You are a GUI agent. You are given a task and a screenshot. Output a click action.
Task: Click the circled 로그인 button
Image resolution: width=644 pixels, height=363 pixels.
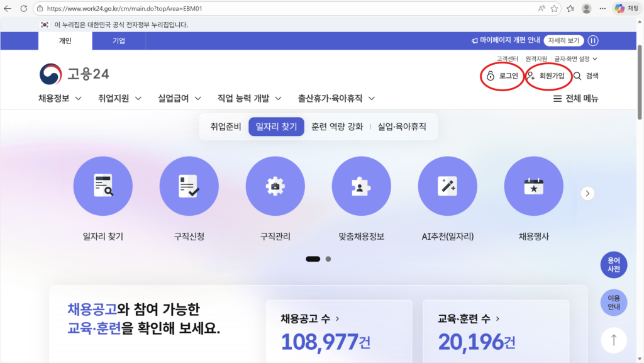pyautogui.click(x=501, y=75)
